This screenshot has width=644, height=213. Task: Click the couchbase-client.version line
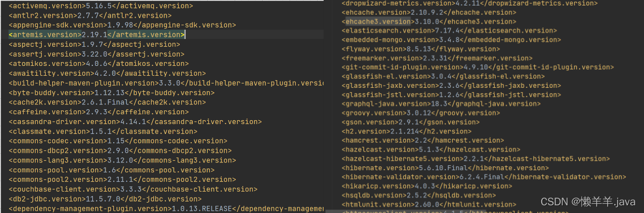pos(132,189)
